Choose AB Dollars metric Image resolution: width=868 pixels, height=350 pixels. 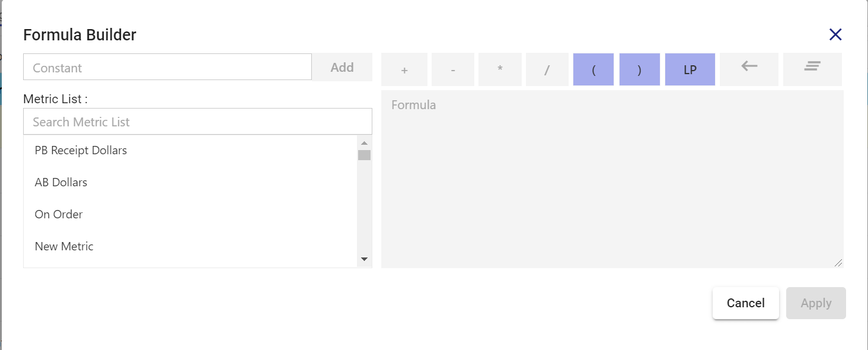(61, 182)
